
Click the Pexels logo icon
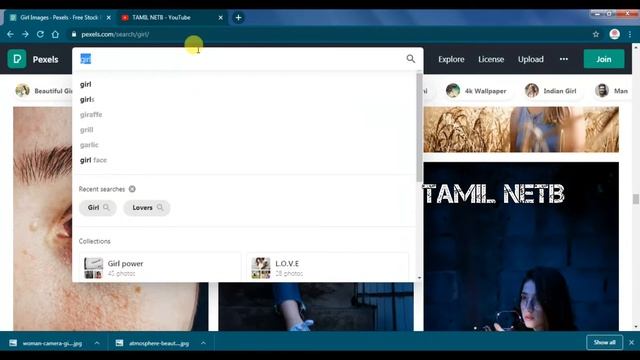(17, 59)
